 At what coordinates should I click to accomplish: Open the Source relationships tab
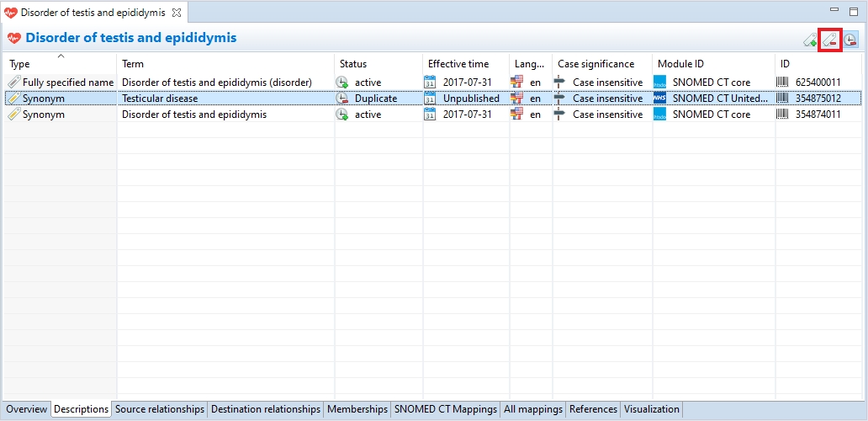160,409
